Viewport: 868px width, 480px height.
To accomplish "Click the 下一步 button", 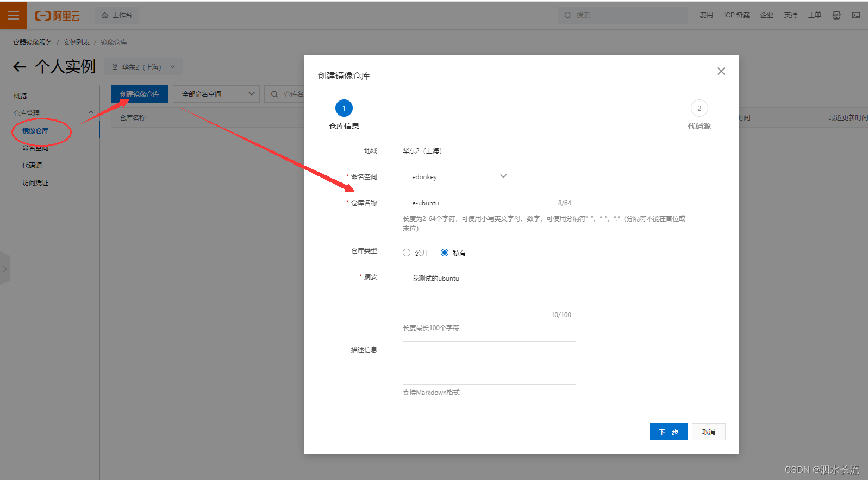I will (668, 432).
